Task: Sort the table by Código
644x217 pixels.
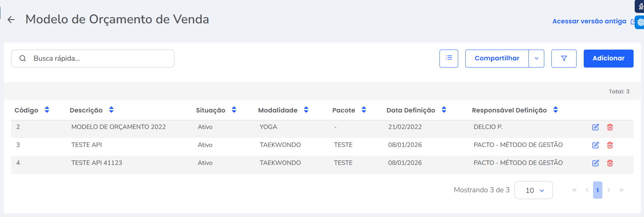Action: coord(47,110)
